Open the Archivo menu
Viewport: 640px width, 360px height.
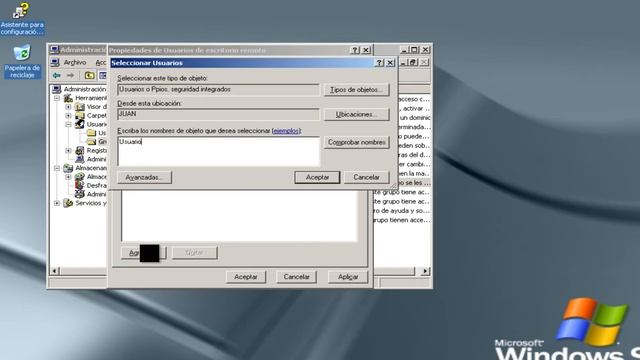pos(75,62)
